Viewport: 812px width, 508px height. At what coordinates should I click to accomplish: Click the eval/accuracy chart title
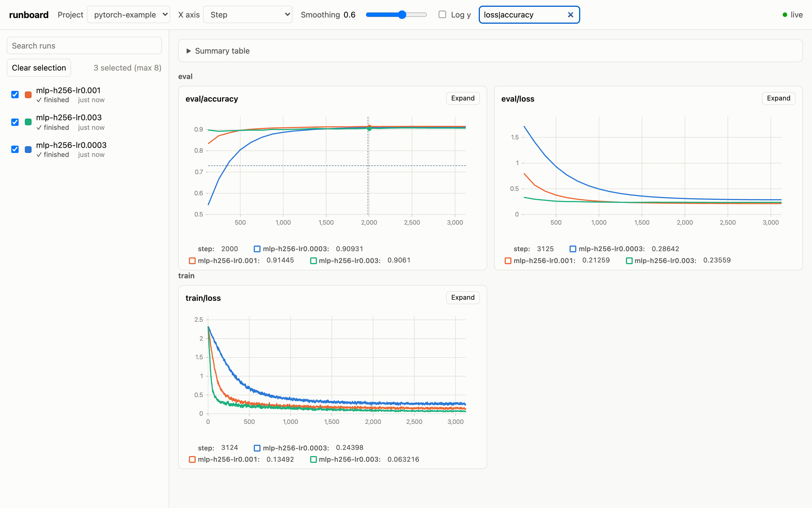(x=212, y=99)
